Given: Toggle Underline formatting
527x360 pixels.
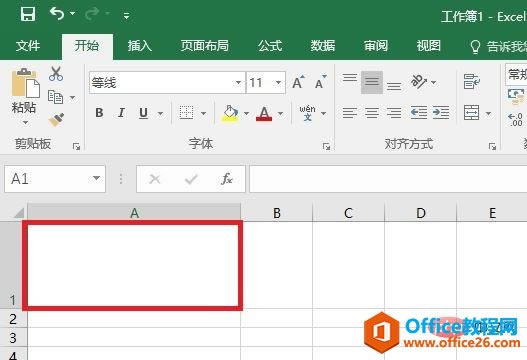Looking at the screenshot, I should tap(144, 113).
